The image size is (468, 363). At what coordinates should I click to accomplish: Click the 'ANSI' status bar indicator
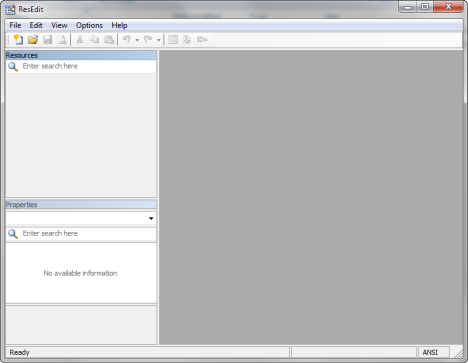[x=430, y=352]
